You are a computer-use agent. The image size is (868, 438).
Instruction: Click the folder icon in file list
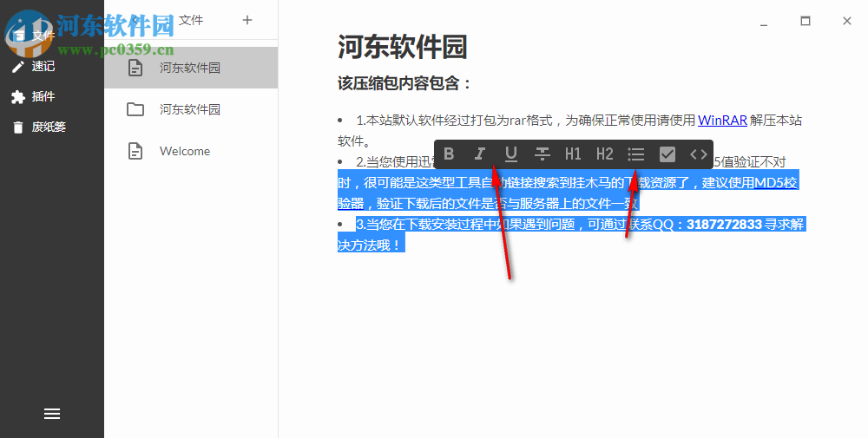[x=135, y=109]
